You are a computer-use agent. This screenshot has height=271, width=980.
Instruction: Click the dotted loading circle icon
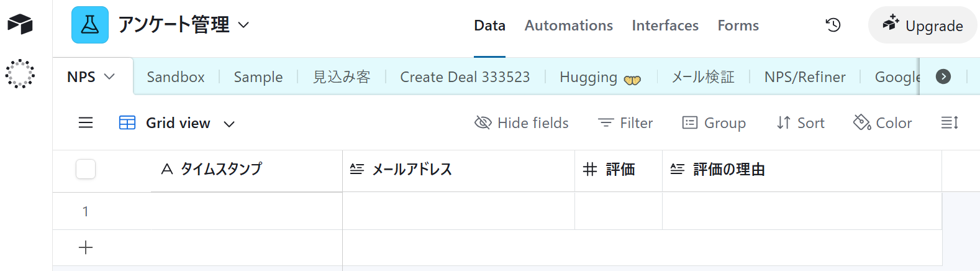[20, 74]
